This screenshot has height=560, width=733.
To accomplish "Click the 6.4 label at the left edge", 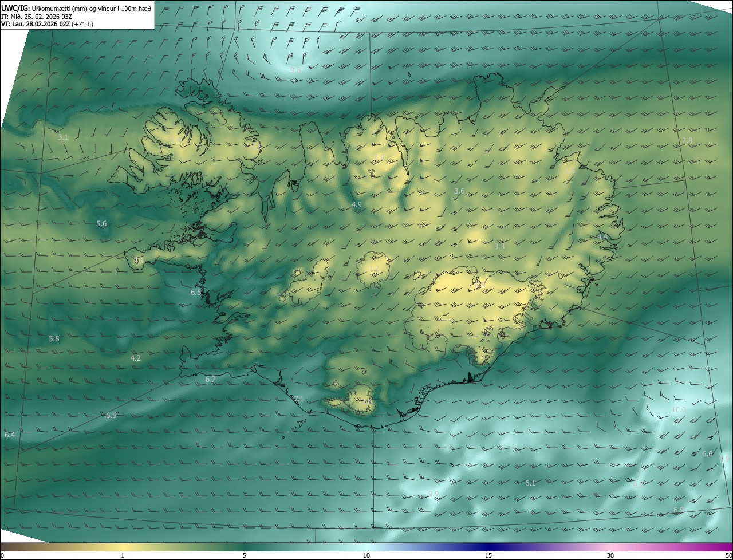I will tap(10, 435).
